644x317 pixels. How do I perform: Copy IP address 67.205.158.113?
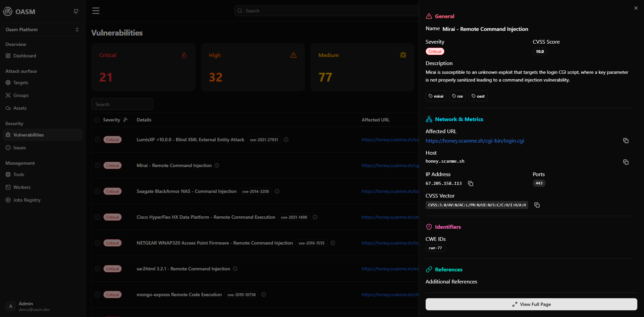click(x=471, y=183)
